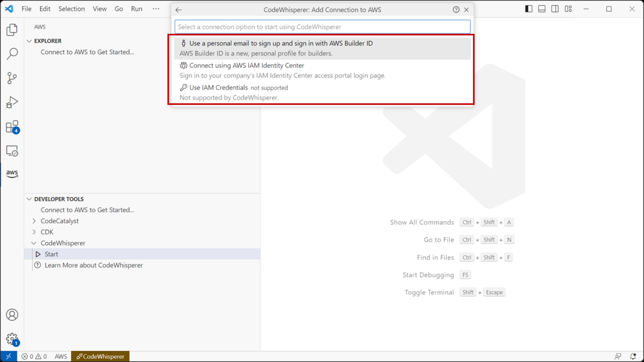Click Connect to AWS under EXPLORER
Screen dimensions: 644x362
tap(87, 52)
